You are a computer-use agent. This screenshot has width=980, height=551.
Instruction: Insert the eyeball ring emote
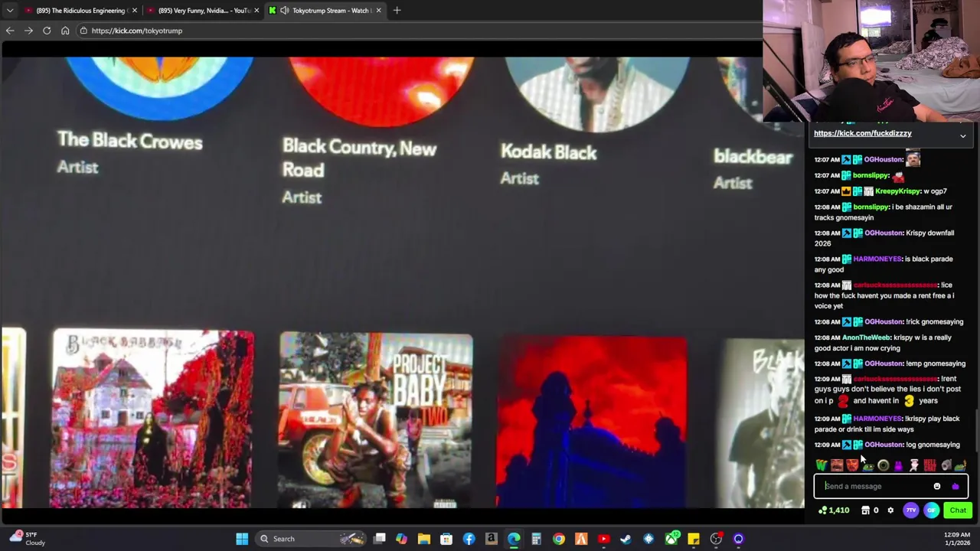[883, 465]
